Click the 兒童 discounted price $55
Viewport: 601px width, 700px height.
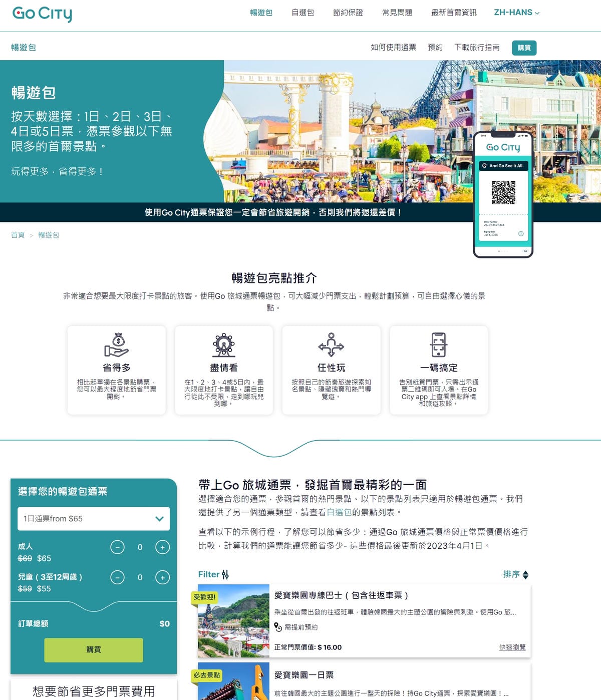[x=44, y=588]
